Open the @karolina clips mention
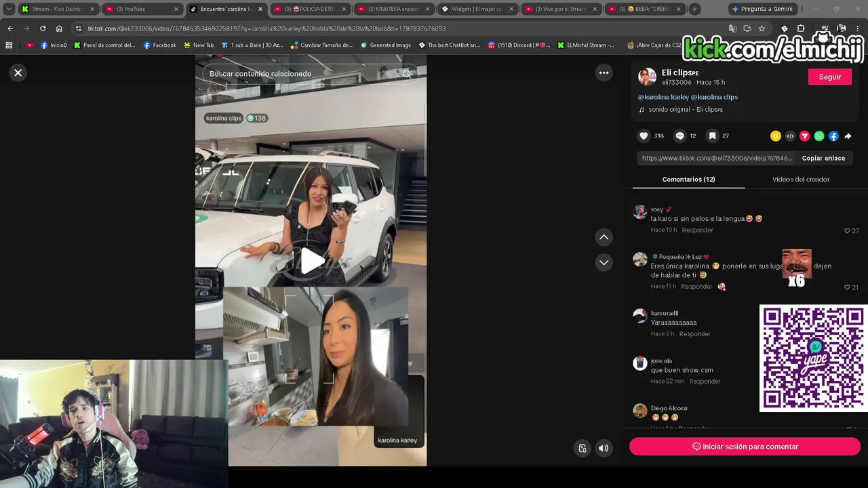The image size is (868, 488). [x=714, y=97]
